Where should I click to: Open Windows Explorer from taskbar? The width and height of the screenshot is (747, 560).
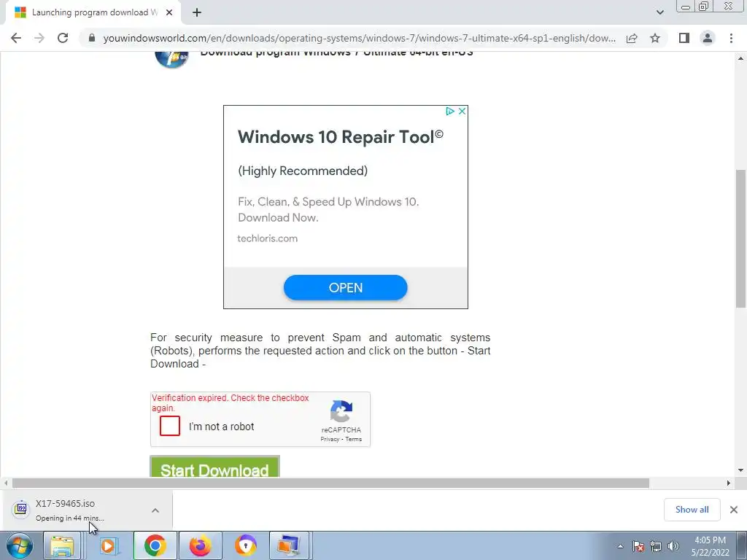(x=62, y=545)
